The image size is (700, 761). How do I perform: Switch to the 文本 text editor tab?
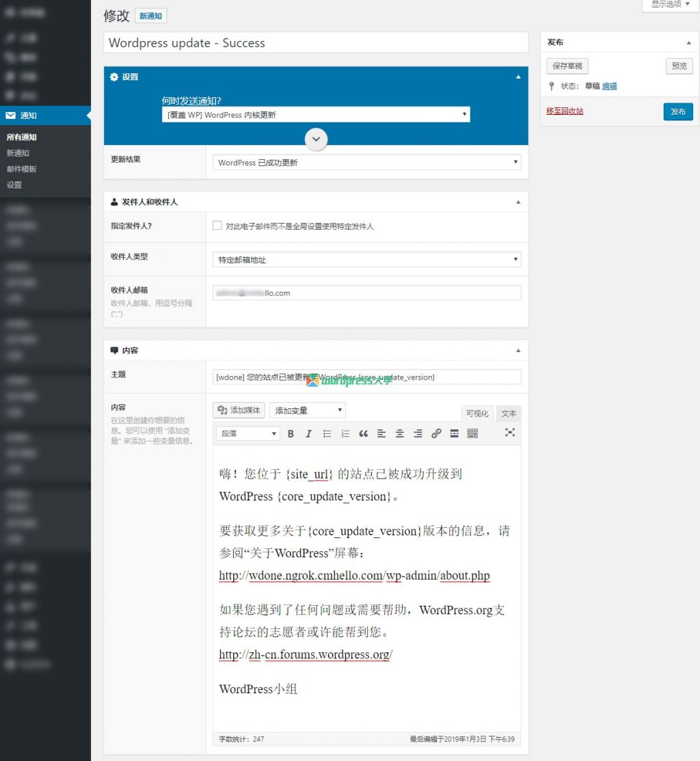[x=509, y=413]
